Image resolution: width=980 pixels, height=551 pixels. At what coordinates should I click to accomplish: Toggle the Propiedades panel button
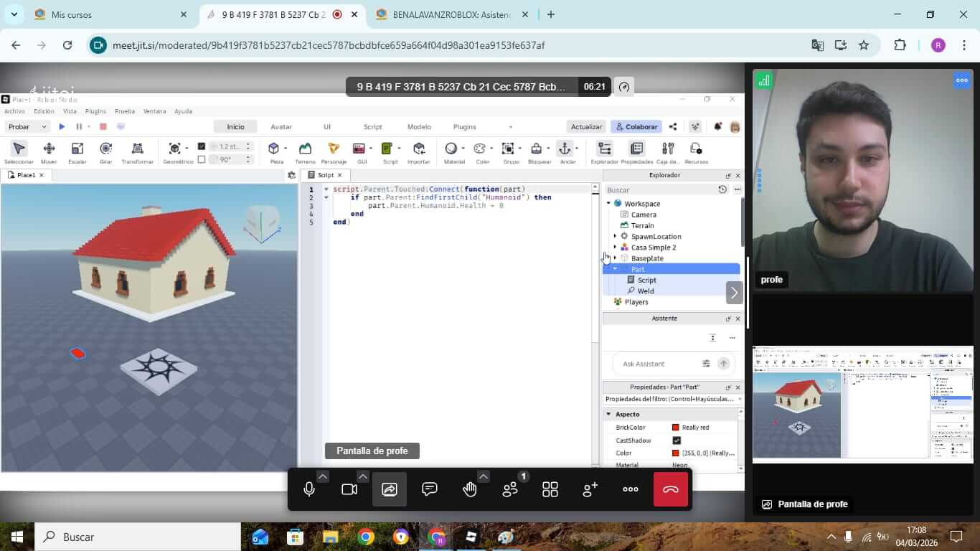(x=636, y=149)
